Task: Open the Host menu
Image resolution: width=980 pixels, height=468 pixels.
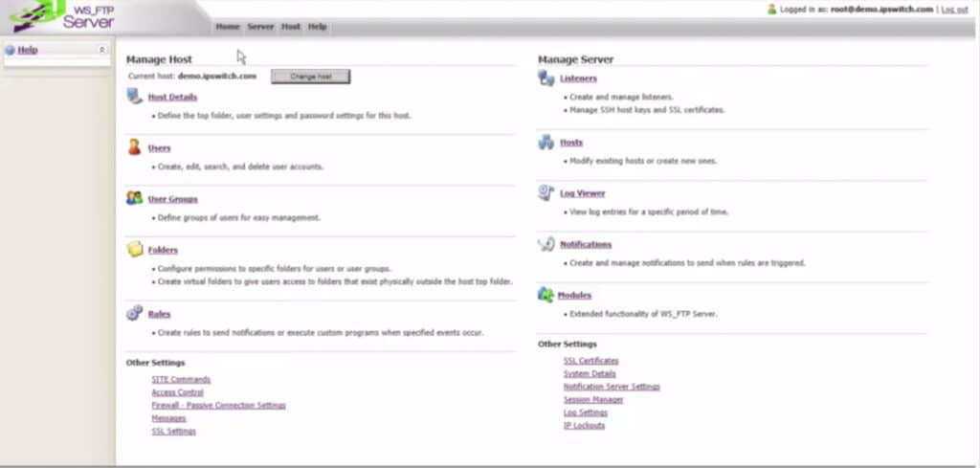Action: pyautogui.click(x=291, y=27)
